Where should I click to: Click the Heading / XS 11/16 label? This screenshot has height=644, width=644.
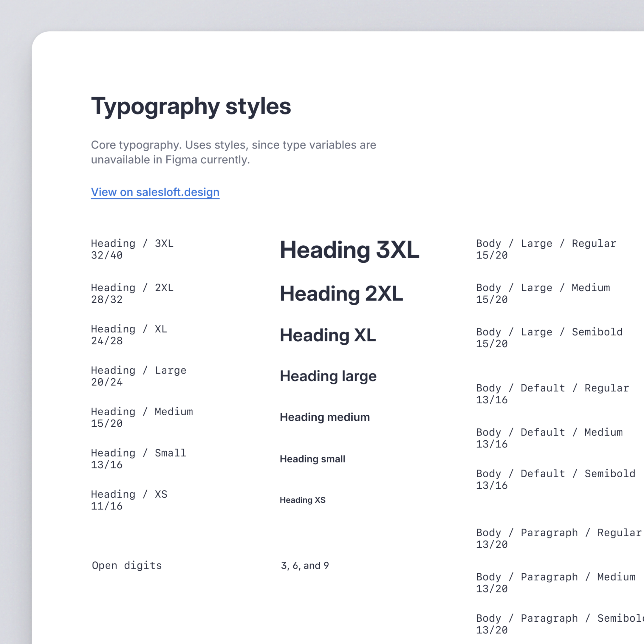tap(129, 500)
